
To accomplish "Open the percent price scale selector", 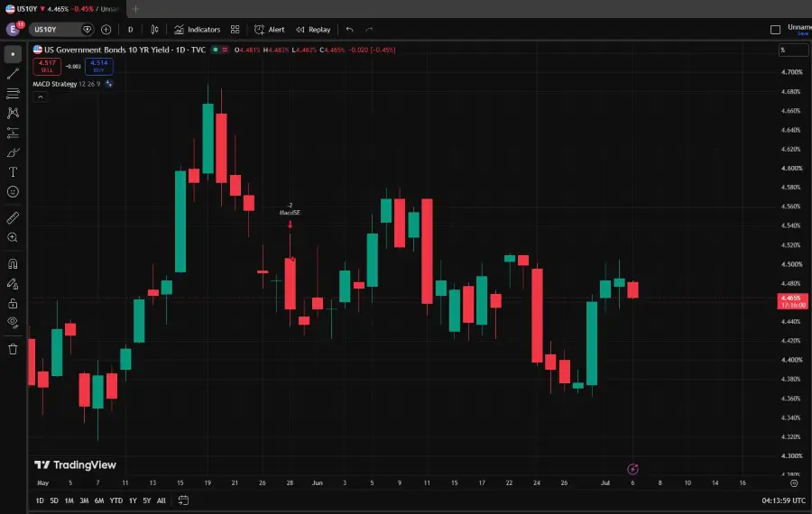I will (x=793, y=50).
